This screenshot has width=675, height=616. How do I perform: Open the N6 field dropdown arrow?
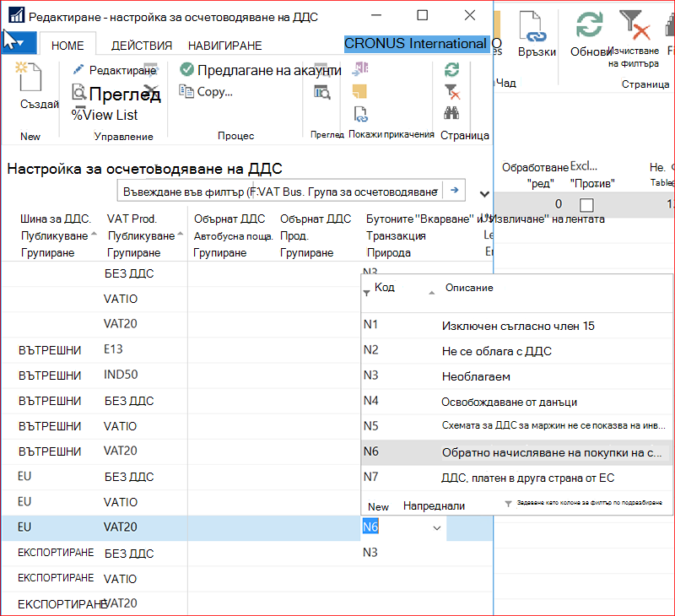437,527
